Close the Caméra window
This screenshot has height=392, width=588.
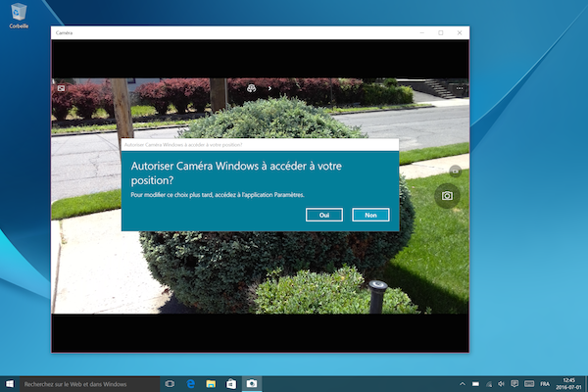pos(460,32)
